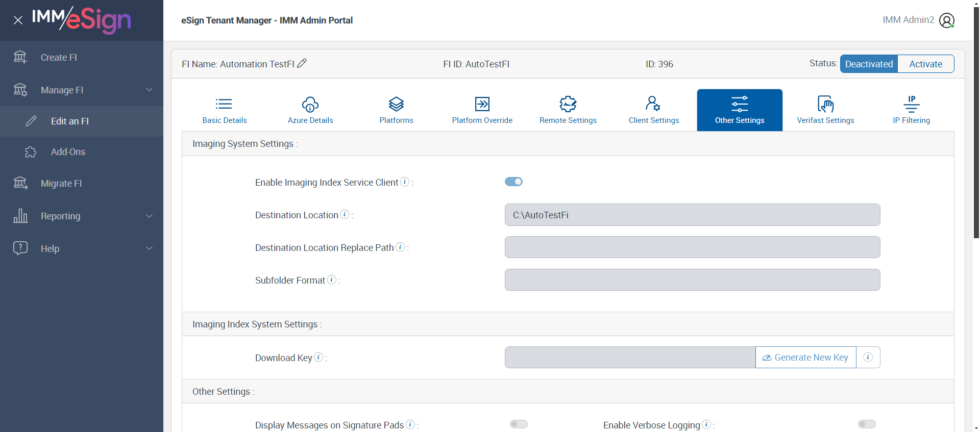
Task: Open Edit an FI in the sidebar
Action: pyautogui.click(x=82, y=121)
